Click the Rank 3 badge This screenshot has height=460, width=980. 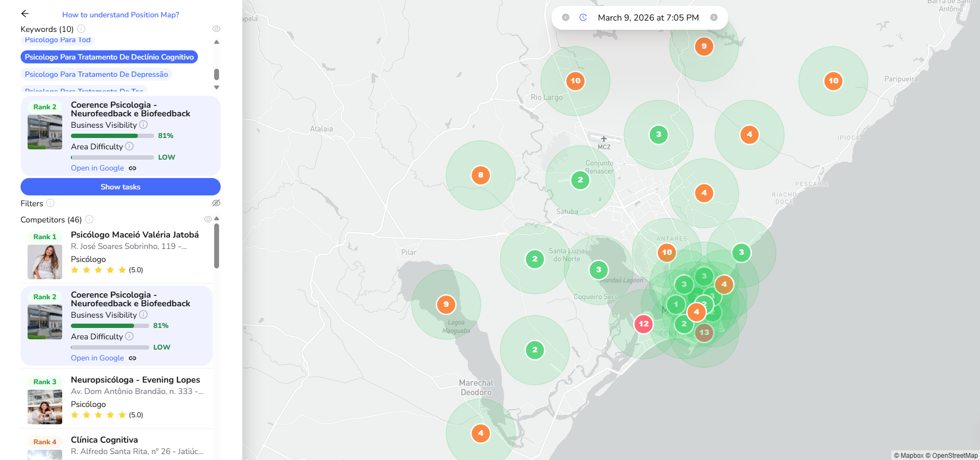(45, 382)
